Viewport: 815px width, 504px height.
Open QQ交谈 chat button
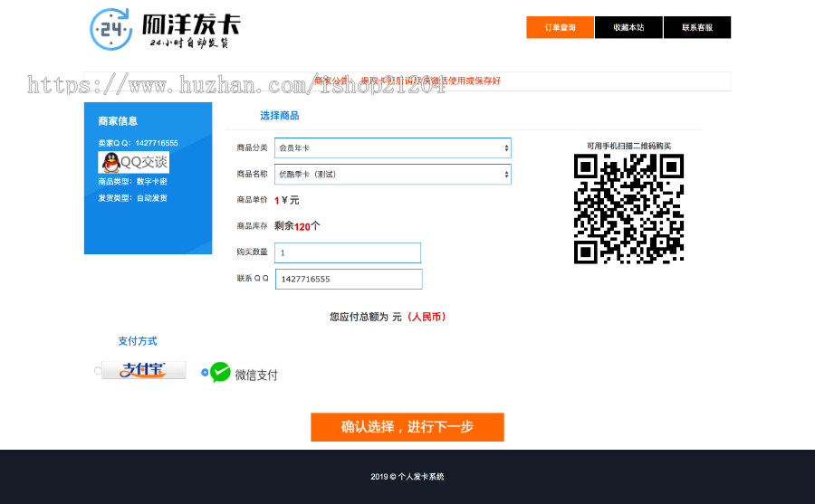pyautogui.click(x=134, y=163)
